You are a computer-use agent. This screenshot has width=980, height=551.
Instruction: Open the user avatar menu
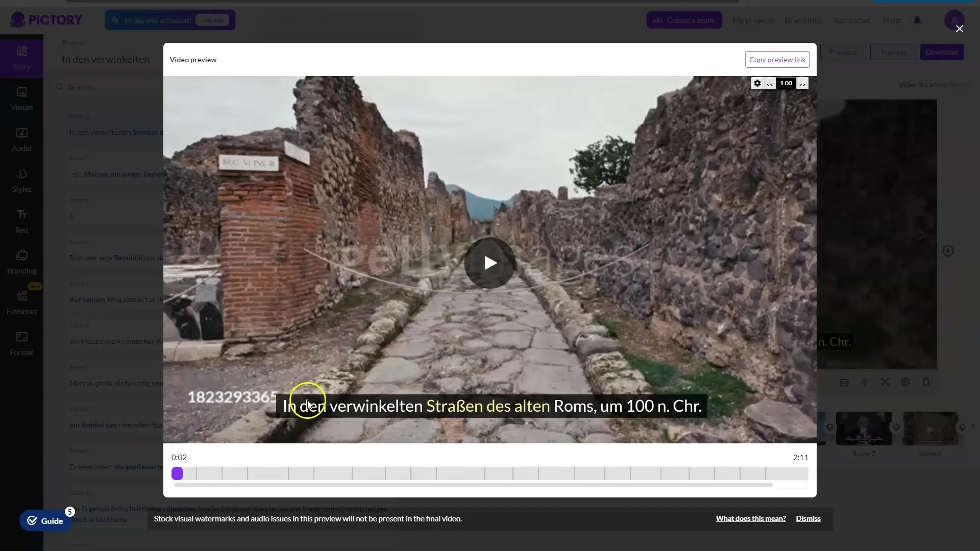954,20
